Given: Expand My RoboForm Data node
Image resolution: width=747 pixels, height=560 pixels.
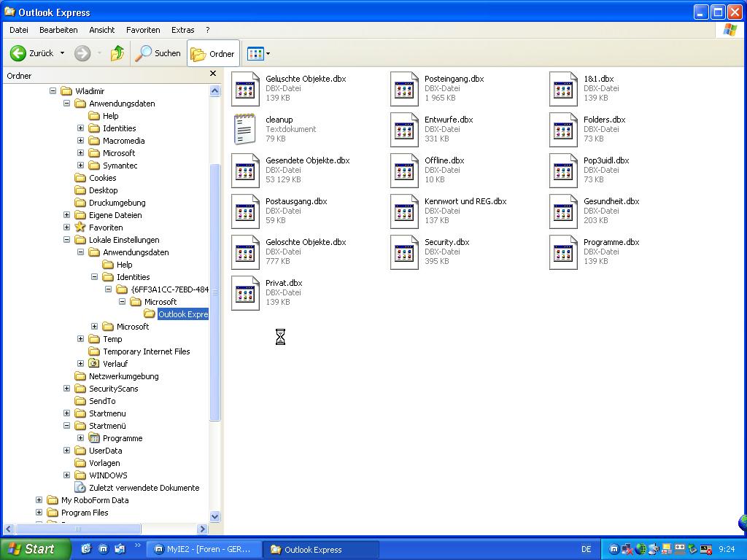Looking at the screenshot, I should pos(39,500).
